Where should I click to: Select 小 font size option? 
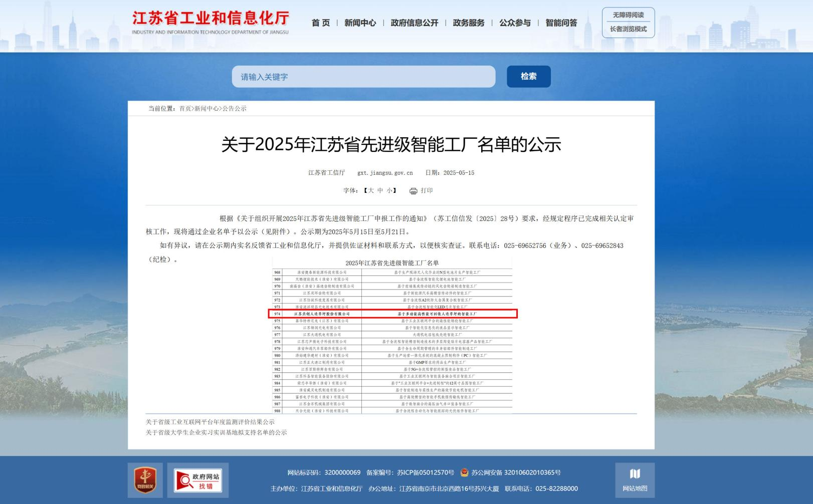(389, 190)
